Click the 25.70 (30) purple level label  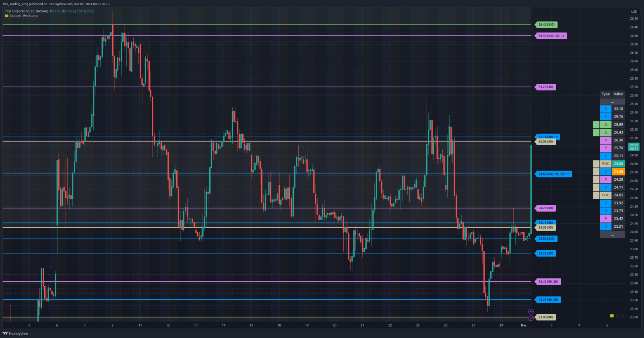tap(545, 87)
